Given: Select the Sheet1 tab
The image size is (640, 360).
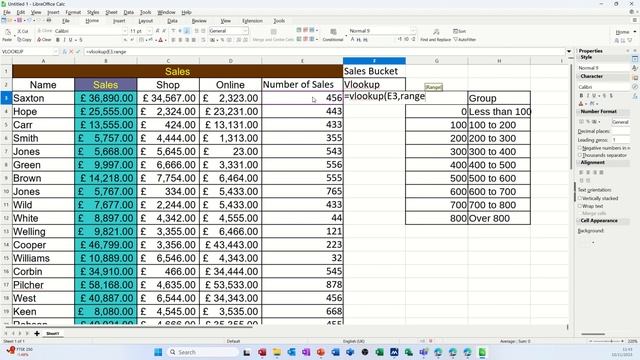Looking at the screenshot, I should [x=52, y=333].
